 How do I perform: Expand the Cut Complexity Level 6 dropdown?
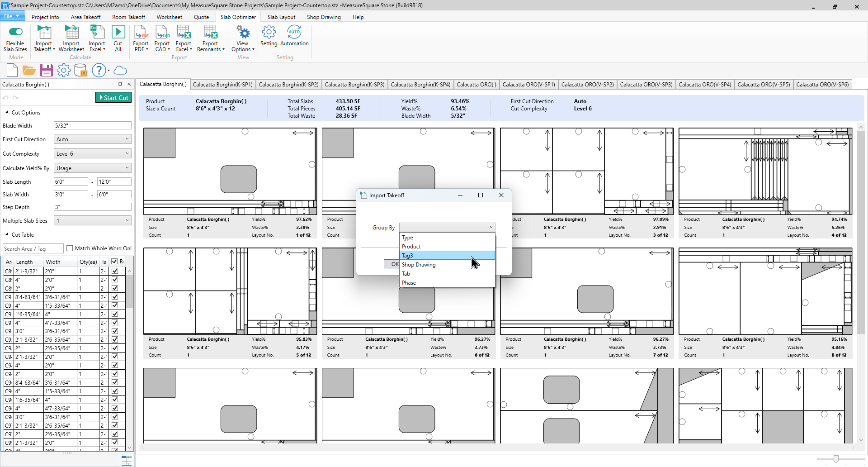coord(92,154)
